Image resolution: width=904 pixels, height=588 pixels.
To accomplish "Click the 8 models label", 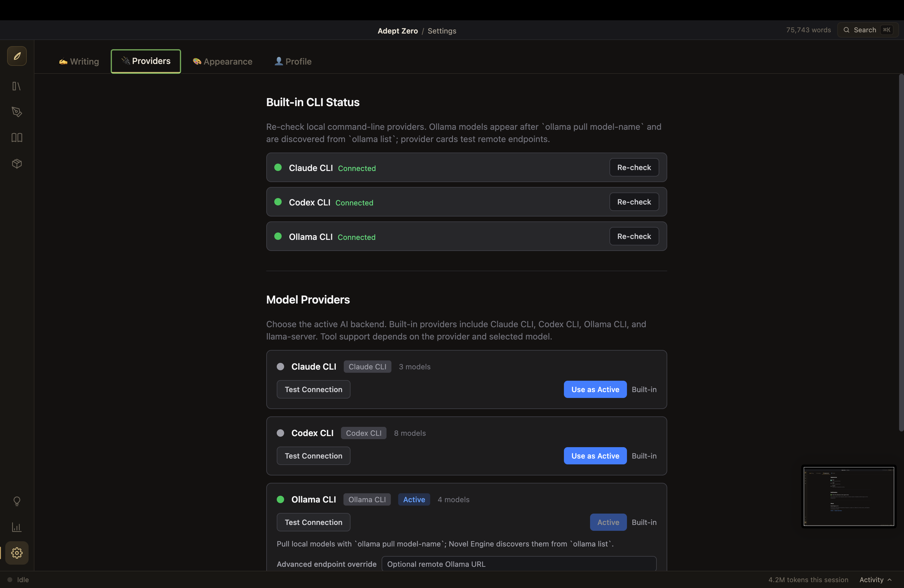I will (x=410, y=433).
